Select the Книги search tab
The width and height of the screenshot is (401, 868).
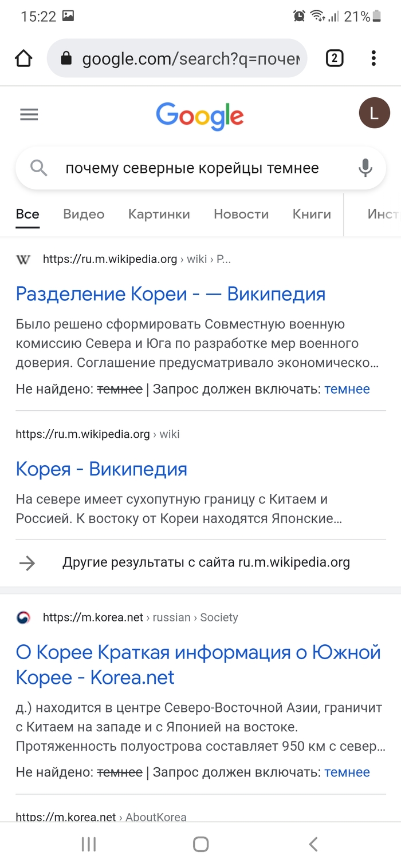[312, 215]
